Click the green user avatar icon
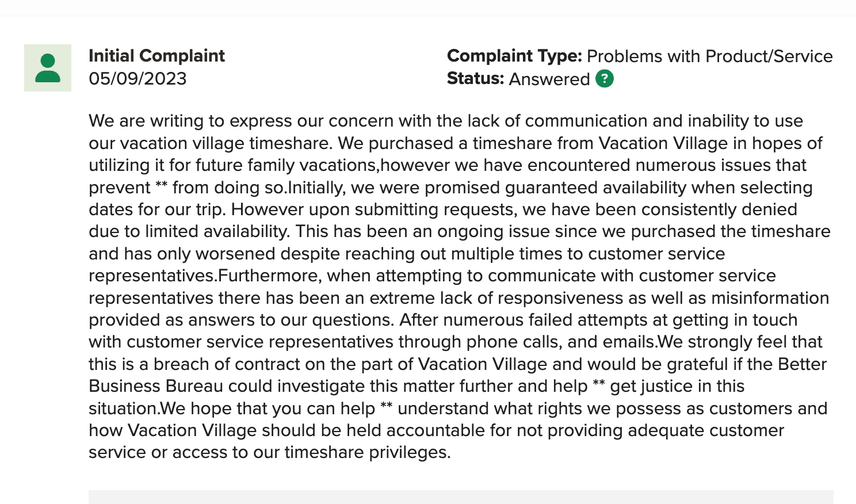The height and width of the screenshot is (504, 856). pos(48,68)
